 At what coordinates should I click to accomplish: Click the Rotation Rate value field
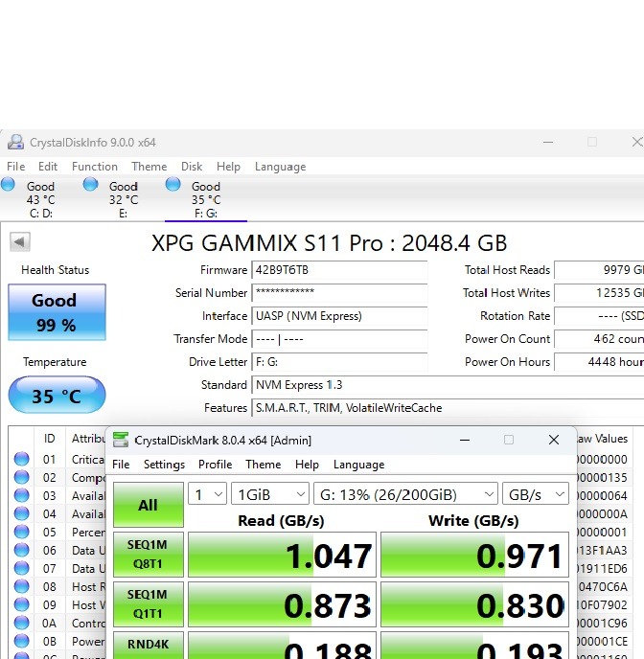(600, 316)
